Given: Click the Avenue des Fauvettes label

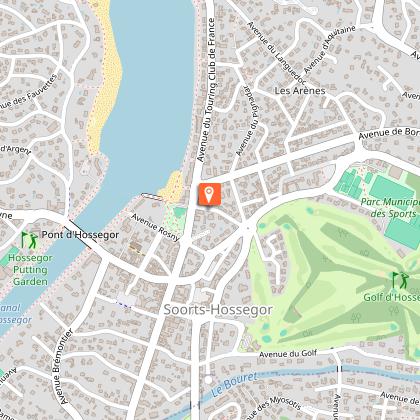Looking at the screenshot, I should pyautogui.click(x=28, y=93).
